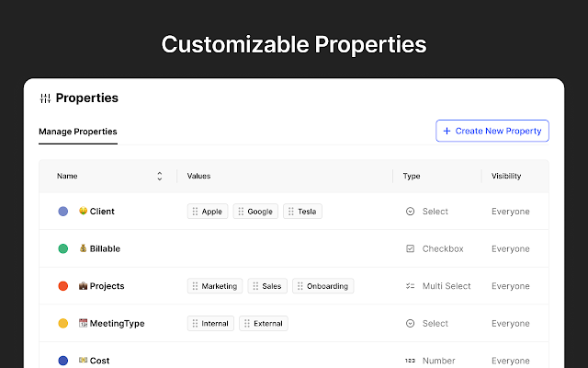Image resolution: width=588 pixels, height=368 pixels.
Task: Sort properties using the Name column arrows
Action: [159, 176]
